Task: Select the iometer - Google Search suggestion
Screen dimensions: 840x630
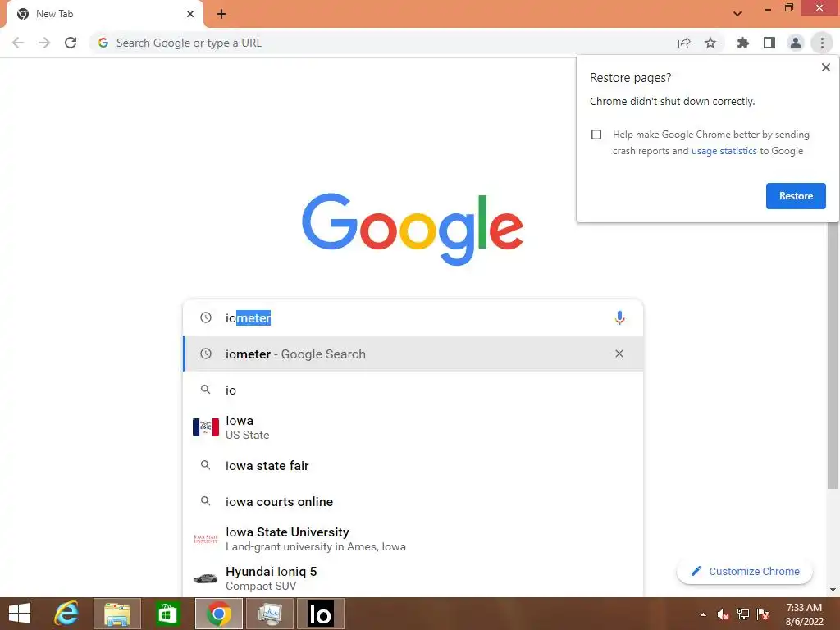Action: point(413,354)
